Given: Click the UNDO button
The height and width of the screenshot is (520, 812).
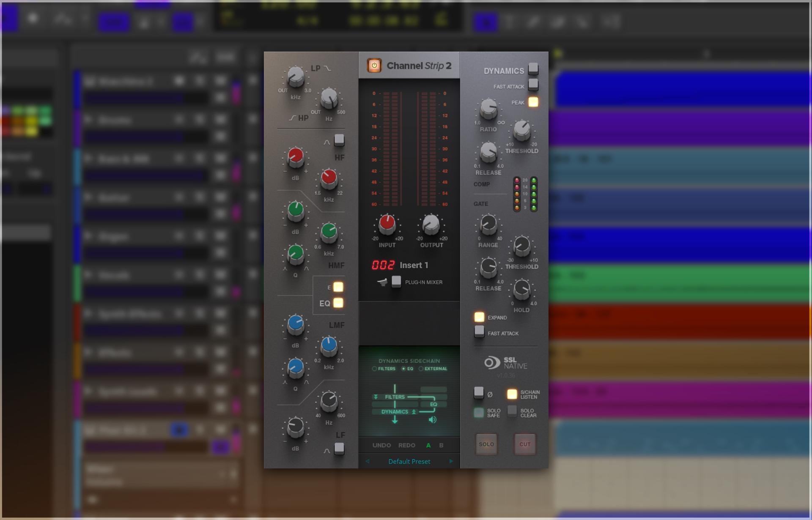Looking at the screenshot, I should coord(381,445).
